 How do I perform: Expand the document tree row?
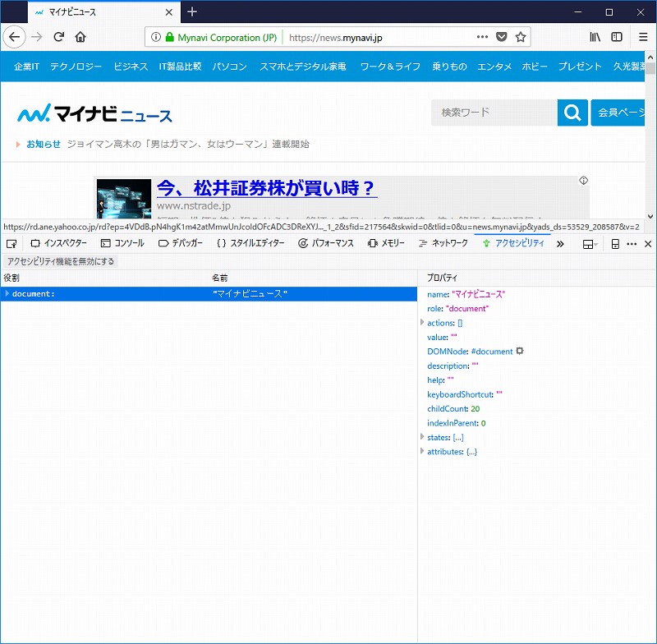coord(7,294)
